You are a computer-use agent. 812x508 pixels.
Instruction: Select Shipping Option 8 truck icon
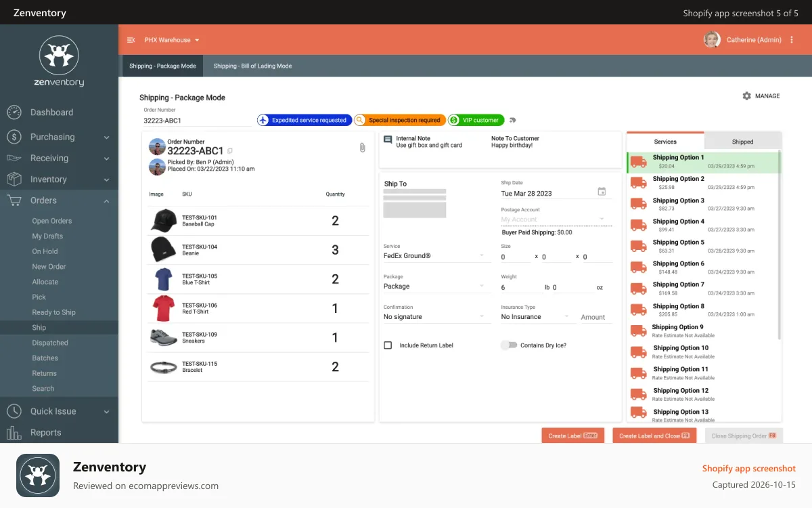pyautogui.click(x=639, y=310)
